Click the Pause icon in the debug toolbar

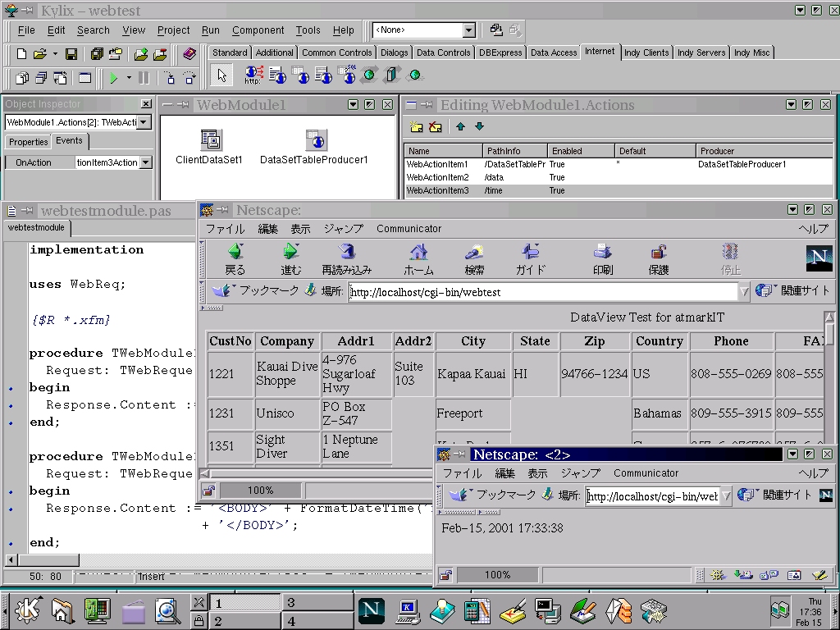coord(144,78)
